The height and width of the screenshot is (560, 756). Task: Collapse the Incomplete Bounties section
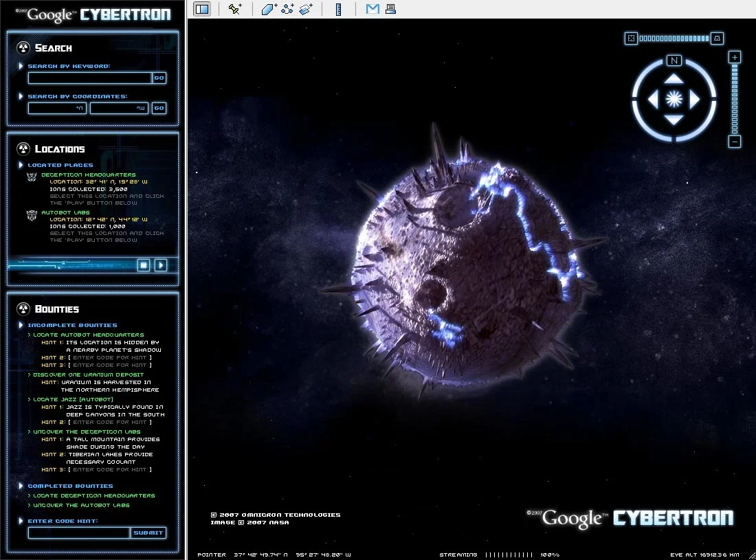21,325
